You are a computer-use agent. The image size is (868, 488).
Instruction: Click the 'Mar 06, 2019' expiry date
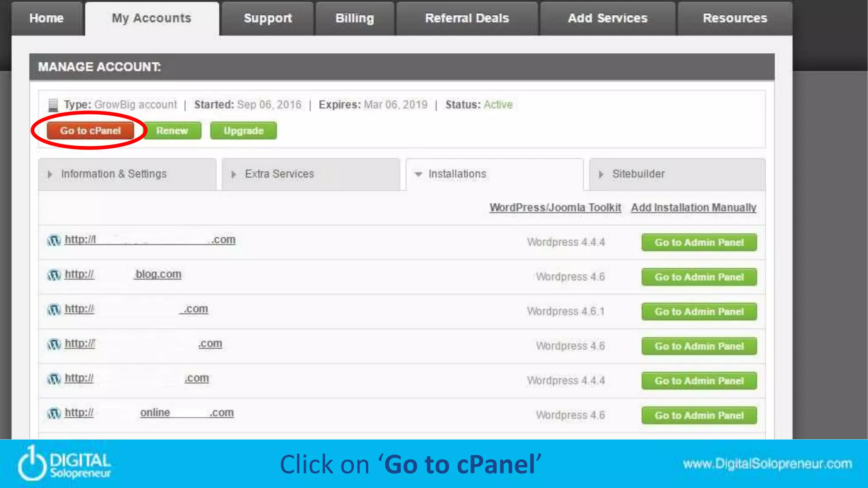[x=395, y=105]
